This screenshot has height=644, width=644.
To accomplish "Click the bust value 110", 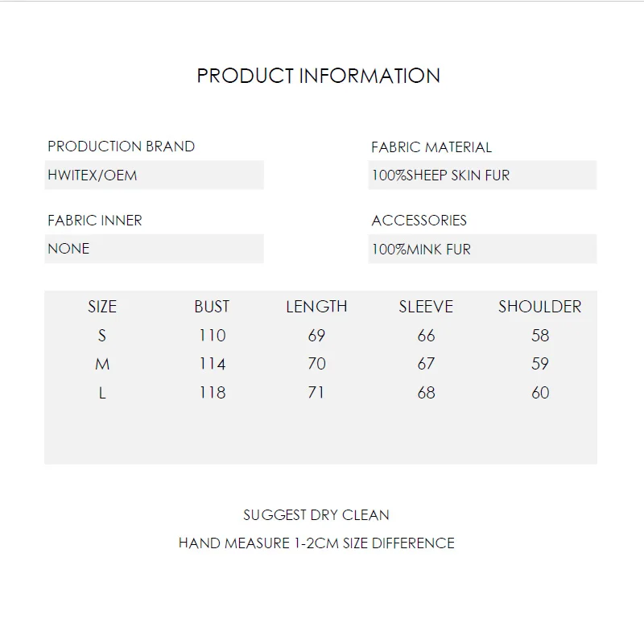I will tap(213, 336).
